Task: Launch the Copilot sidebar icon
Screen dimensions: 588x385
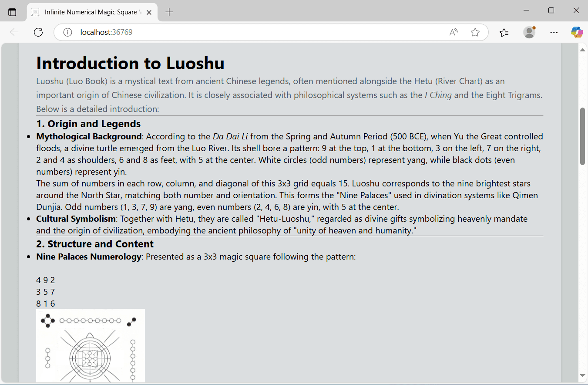Action: coord(577,32)
